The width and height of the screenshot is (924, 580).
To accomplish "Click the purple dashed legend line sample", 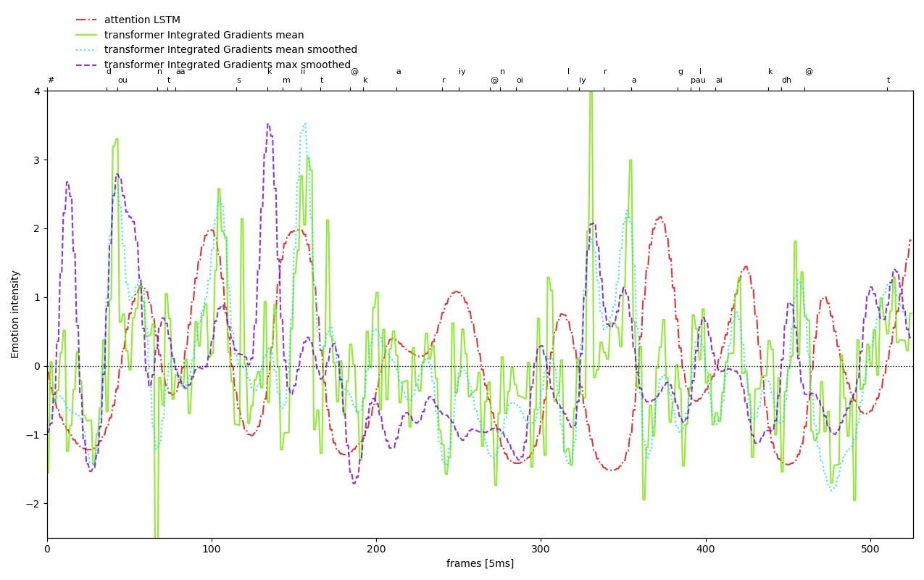I will [x=86, y=65].
